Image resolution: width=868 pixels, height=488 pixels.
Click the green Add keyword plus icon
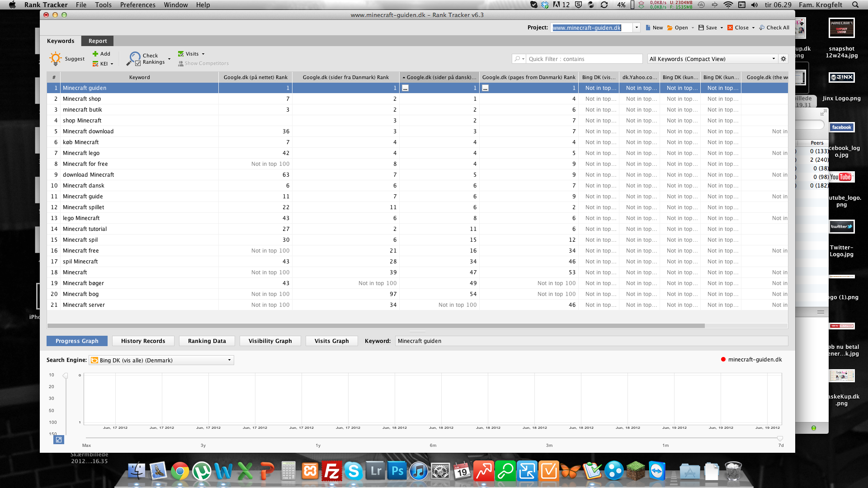pos(95,54)
